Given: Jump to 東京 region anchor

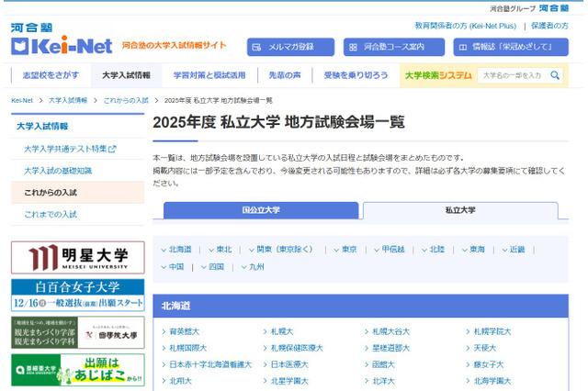Looking at the screenshot, I should point(345,250).
